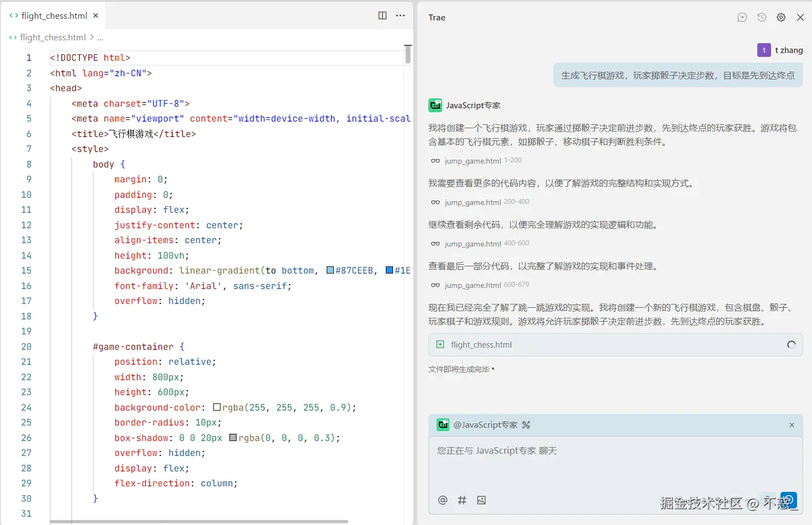Select the flight_chess.html tab

click(54, 15)
